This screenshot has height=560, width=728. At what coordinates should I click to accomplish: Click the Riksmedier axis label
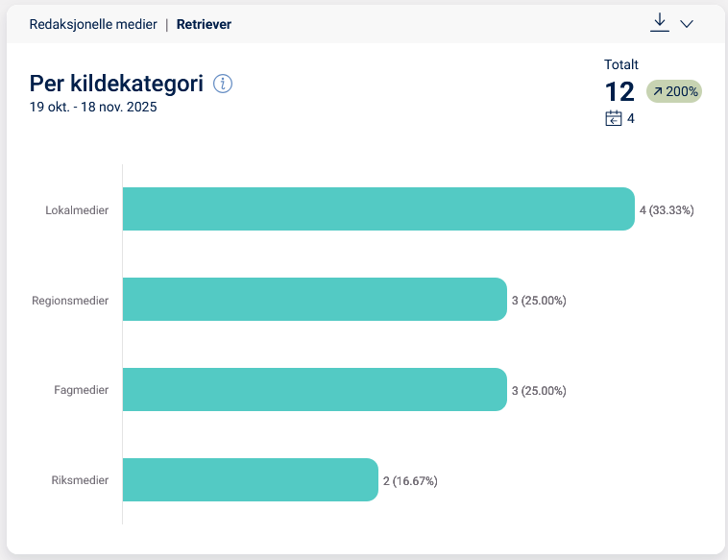[80, 480]
